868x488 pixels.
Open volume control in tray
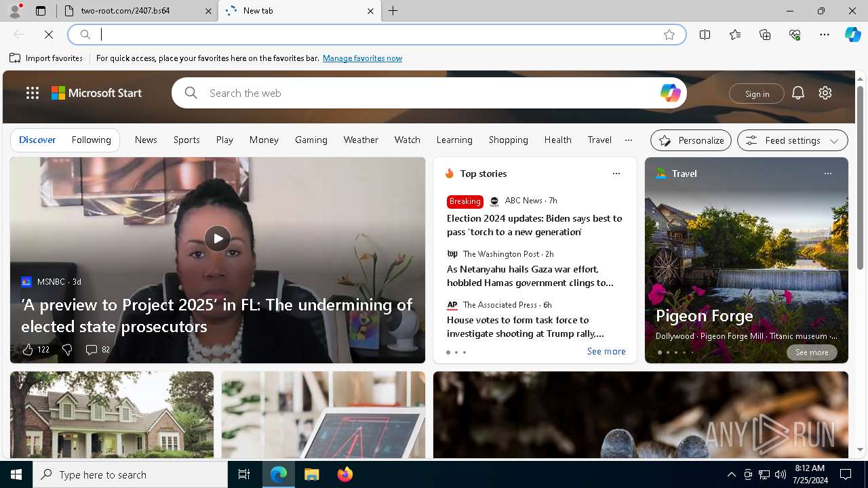click(x=781, y=474)
